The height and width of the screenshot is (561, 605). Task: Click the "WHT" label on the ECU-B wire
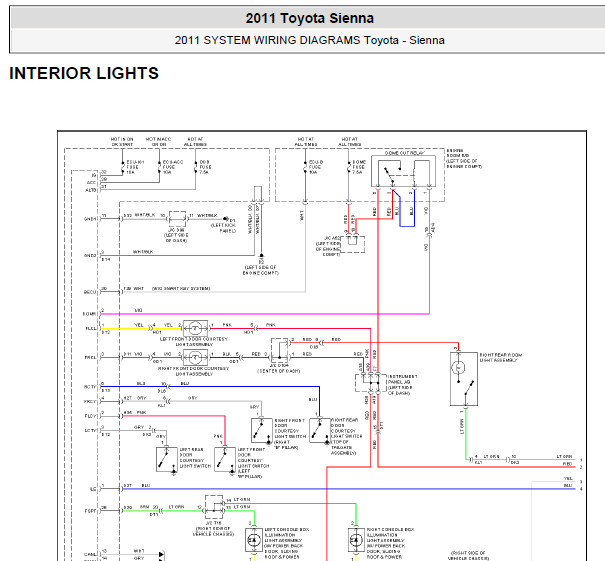(x=302, y=215)
